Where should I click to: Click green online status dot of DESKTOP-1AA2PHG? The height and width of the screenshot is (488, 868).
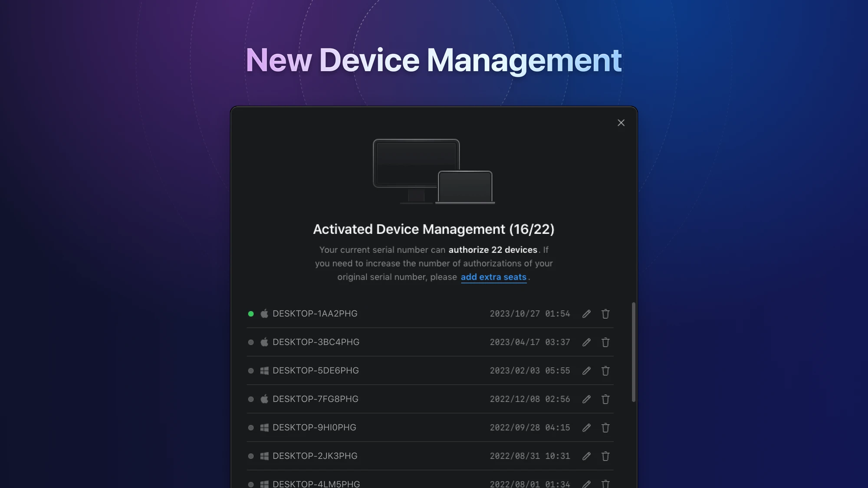tap(251, 314)
